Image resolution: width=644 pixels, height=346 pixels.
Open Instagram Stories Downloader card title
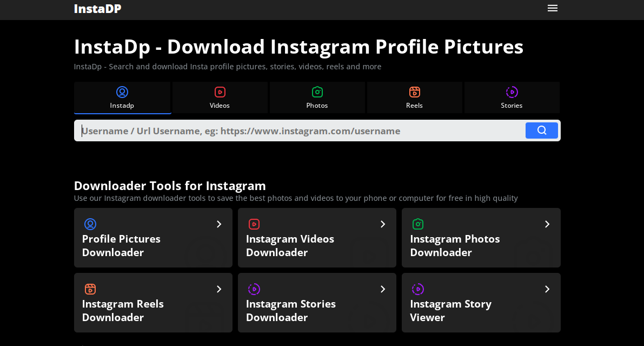[291, 311]
